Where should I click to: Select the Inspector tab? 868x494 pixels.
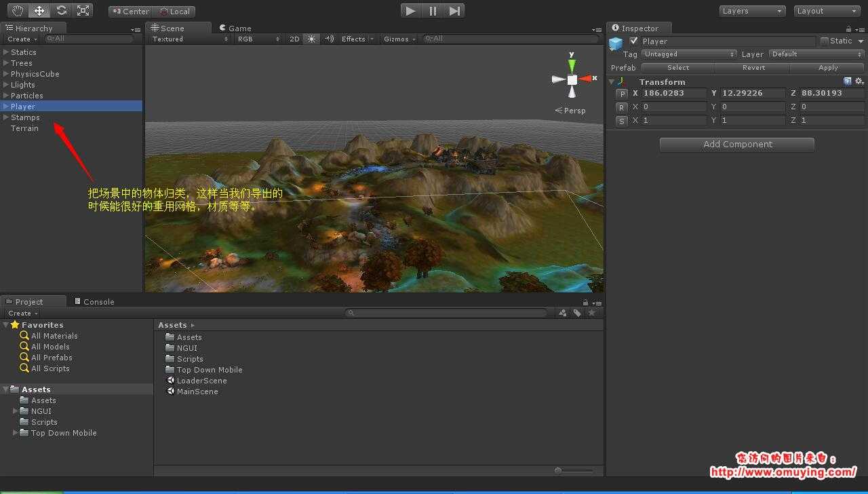point(639,28)
